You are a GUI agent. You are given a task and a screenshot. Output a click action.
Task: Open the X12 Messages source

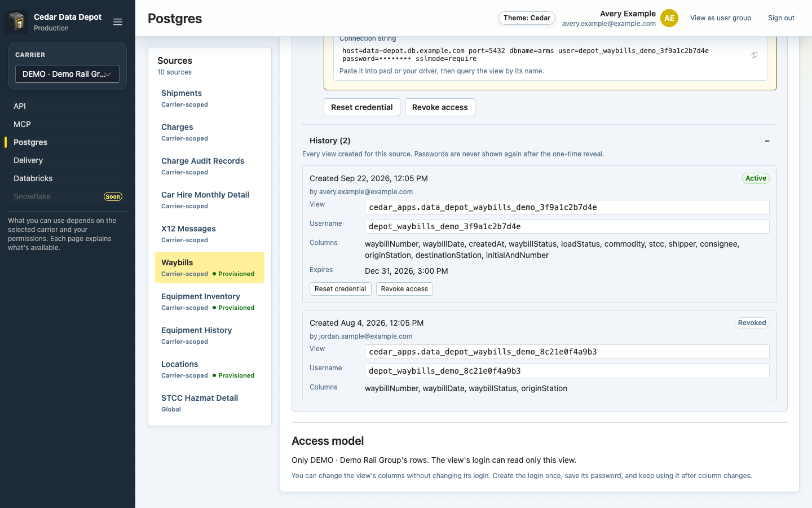click(x=210, y=234)
